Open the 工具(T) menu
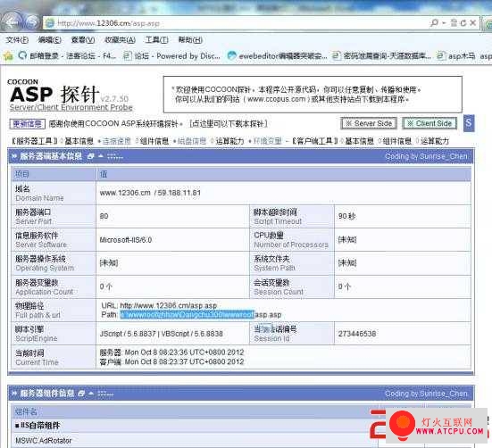Screen dimensions: 492x448 [156, 40]
